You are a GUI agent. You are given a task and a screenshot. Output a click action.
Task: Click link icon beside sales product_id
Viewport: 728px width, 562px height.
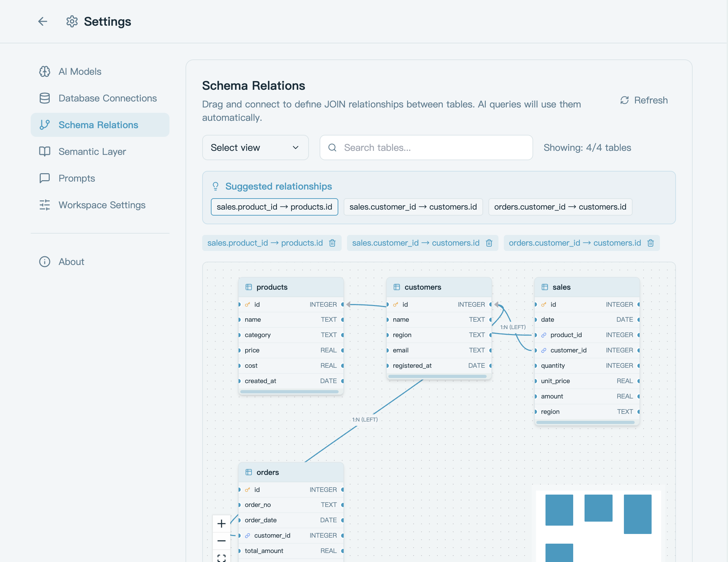[x=544, y=335]
